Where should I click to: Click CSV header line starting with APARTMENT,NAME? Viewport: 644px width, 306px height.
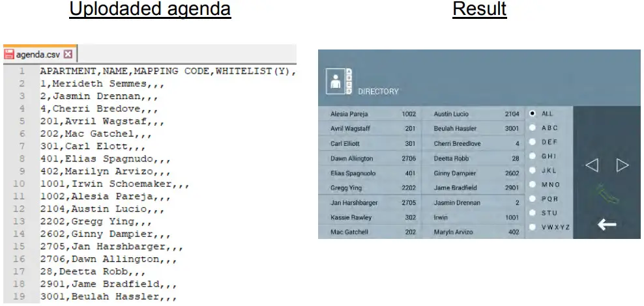tap(168, 72)
